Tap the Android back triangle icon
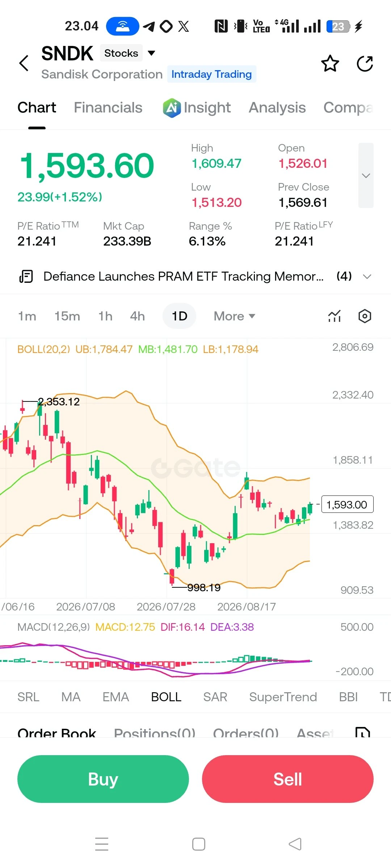 pyautogui.click(x=295, y=844)
